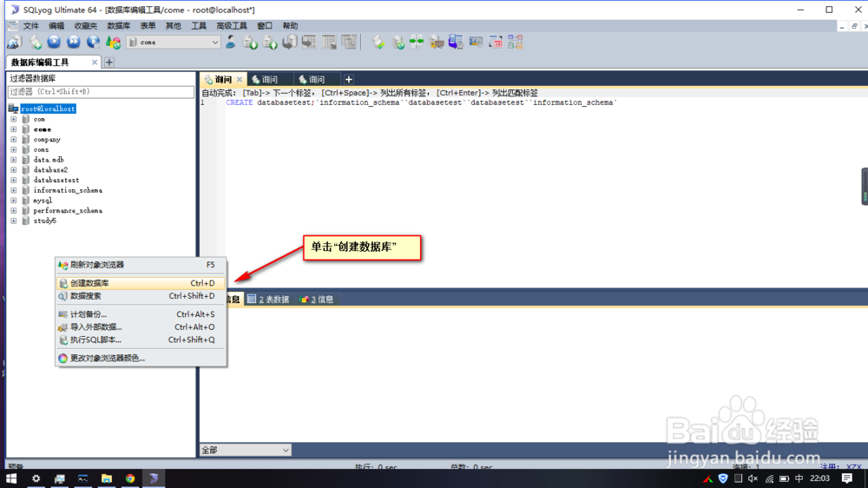Viewport: 868px width, 488px height.
Task: Expand the com database node
Action: click(x=14, y=119)
